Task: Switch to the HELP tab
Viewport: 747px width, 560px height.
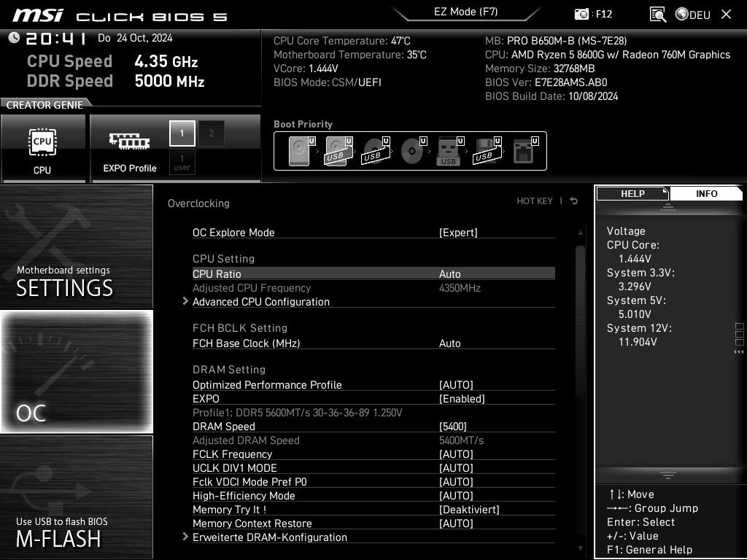Action: 632,193
